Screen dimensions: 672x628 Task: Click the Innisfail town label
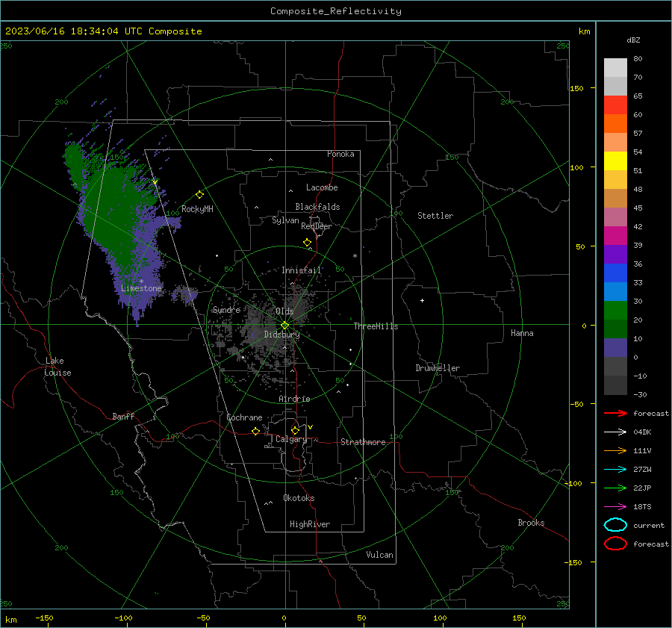(301, 270)
